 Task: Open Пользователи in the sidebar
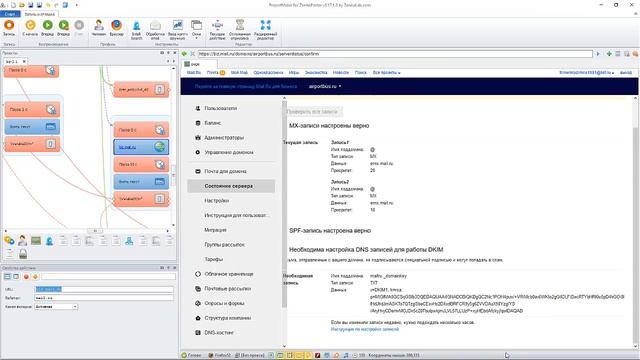click(x=220, y=108)
